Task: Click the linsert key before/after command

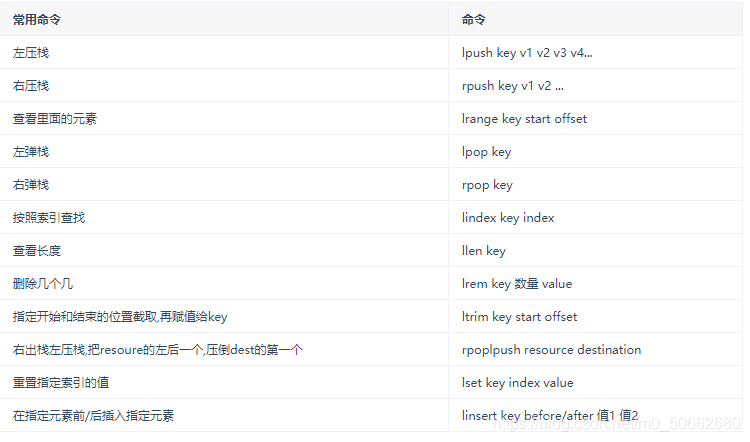Action: coord(550,416)
